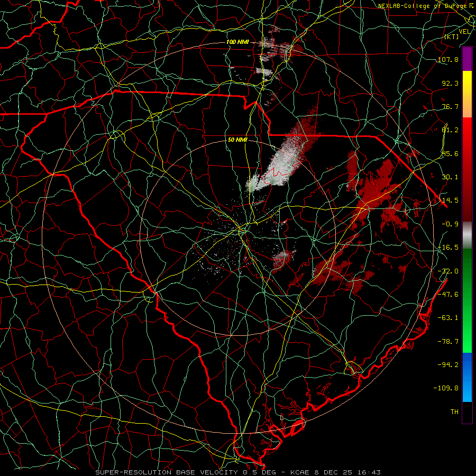The height and width of the screenshot is (476, 476).
Task: Click the 14.5 legend value
Action: (x=450, y=200)
